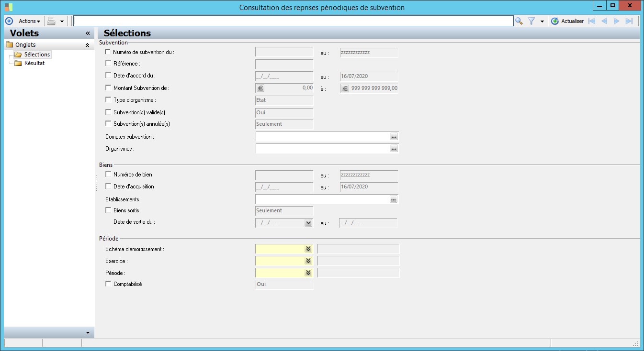Check the Date d'acquisition checkbox
Viewport: 644px width, 351px height.
[x=108, y=186]
